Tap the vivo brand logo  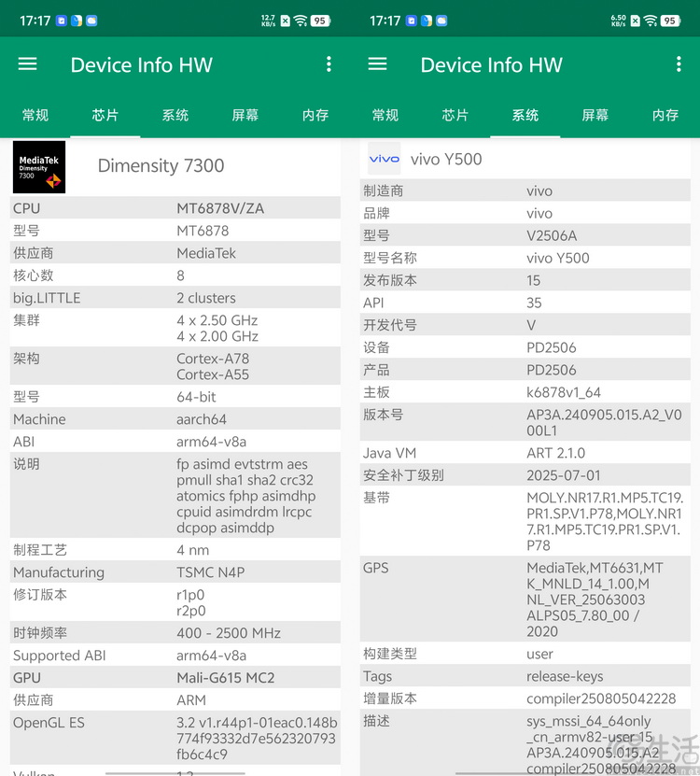[x=385, y=159]
